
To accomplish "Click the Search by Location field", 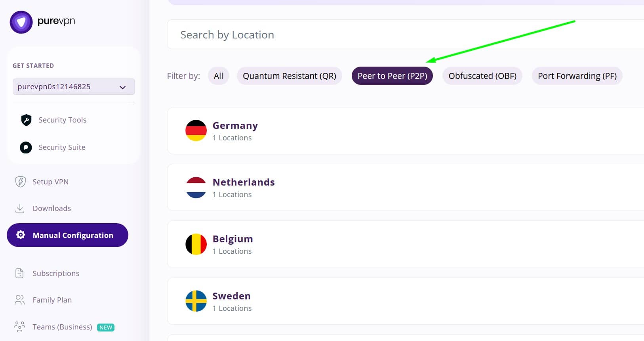I will coord(406,34).
